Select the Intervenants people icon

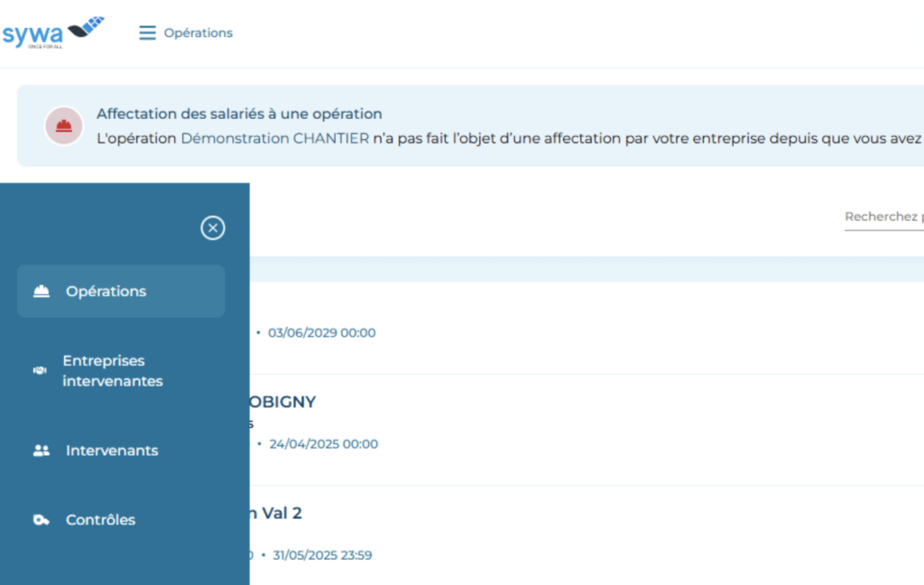(x=40, y=450)
